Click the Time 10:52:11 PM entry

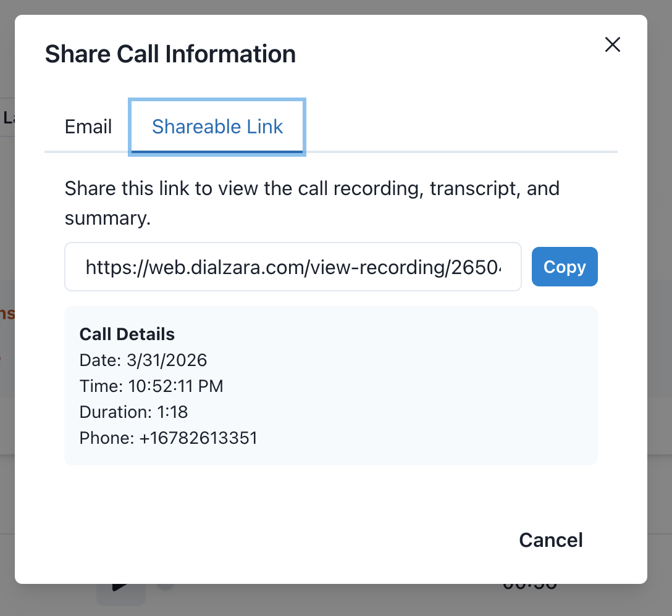point(151,386)
